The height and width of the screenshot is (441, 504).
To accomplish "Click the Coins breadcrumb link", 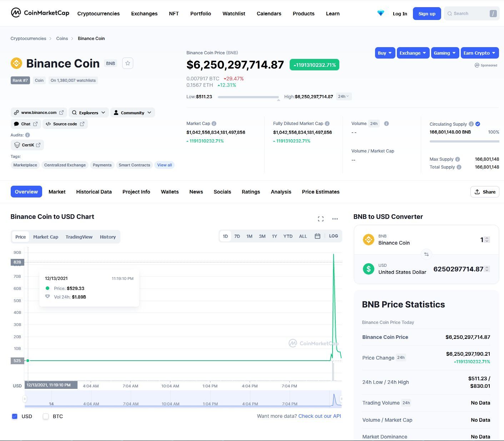I will click(62, 39).
